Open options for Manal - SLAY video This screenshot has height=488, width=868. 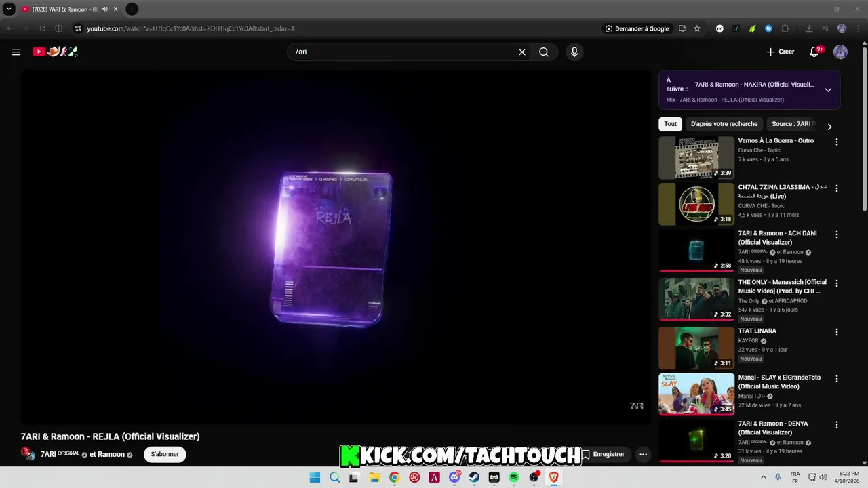[836, 379]
